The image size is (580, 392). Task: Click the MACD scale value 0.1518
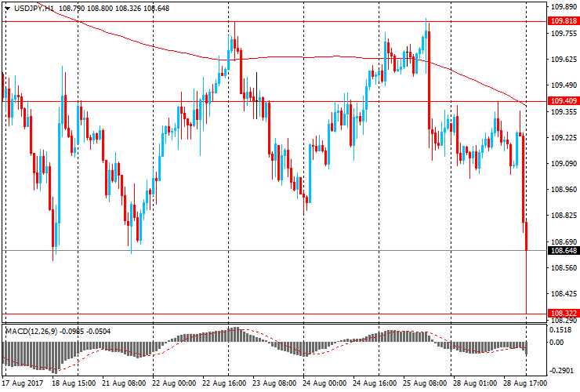[561, 331]
